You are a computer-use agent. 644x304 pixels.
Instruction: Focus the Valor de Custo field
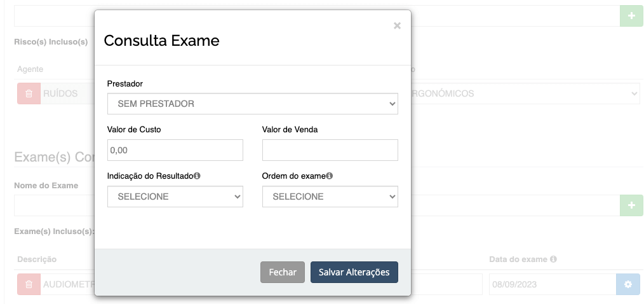click(175, 150)
